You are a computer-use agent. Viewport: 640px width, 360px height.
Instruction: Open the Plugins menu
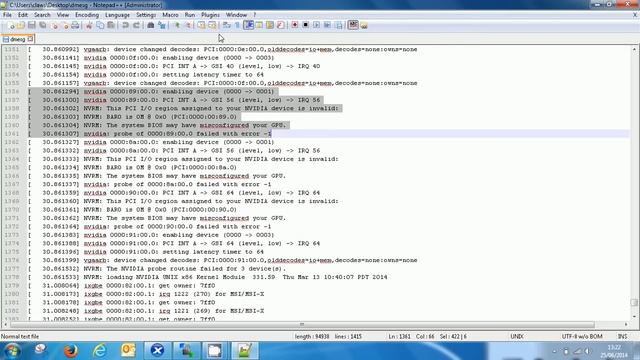[x=210, y=15]
